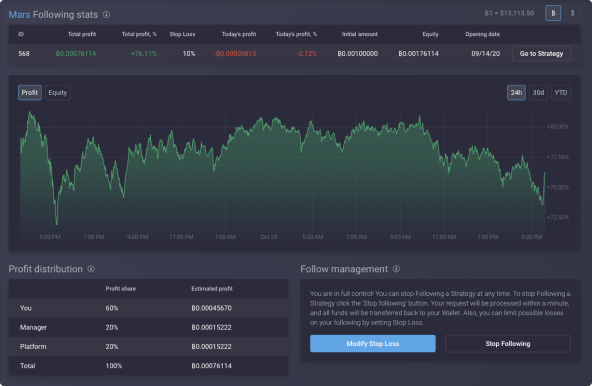Click the Equity column header
The image size is (592, 386).
coord(430,34)
